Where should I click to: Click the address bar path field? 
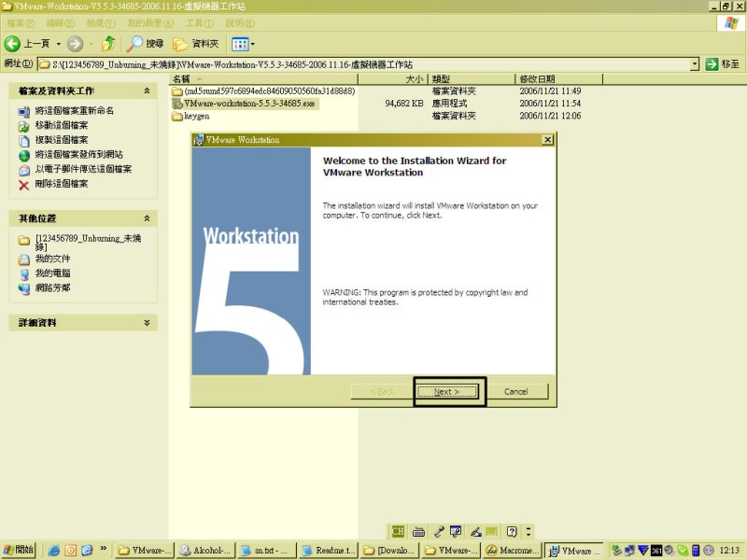pos(364,64)
